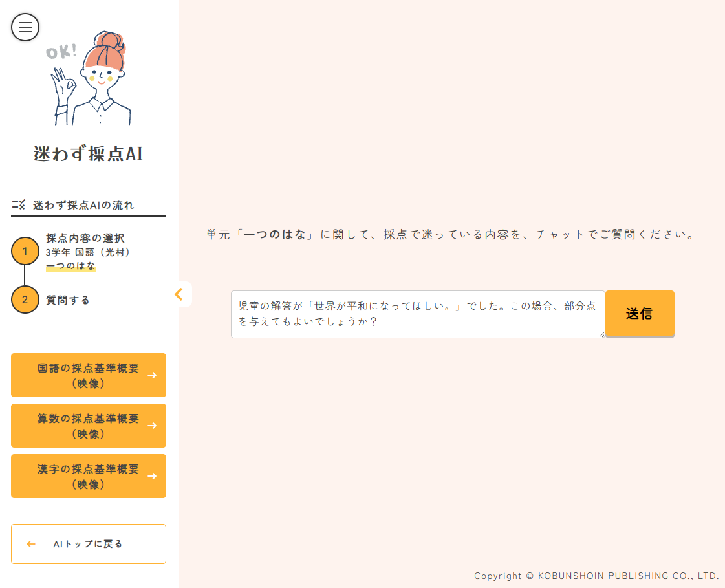
Task: Select the step 2 circle
Action: [25, 299]
